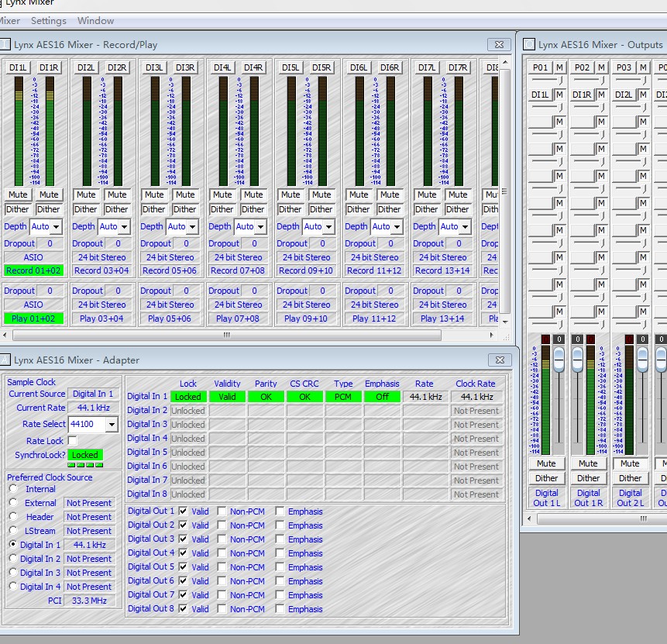667x644 pixels.
Task: Mute the DI5L record channel
Action: point(291,195)
